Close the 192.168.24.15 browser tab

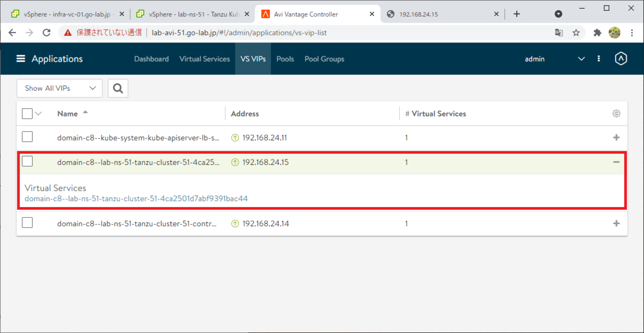(x=496, y=14)
